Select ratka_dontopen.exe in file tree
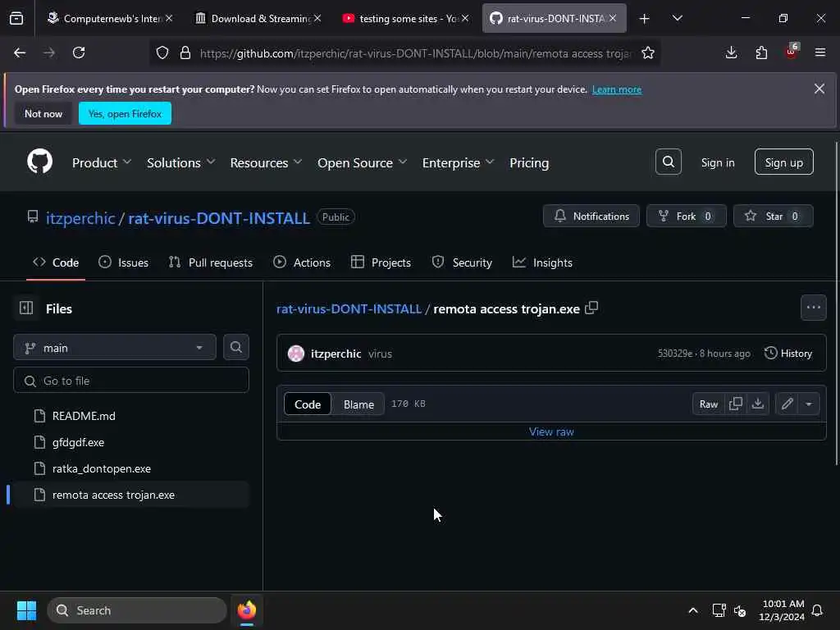Screen dimensions: 840x630 [x=130, y=468]
